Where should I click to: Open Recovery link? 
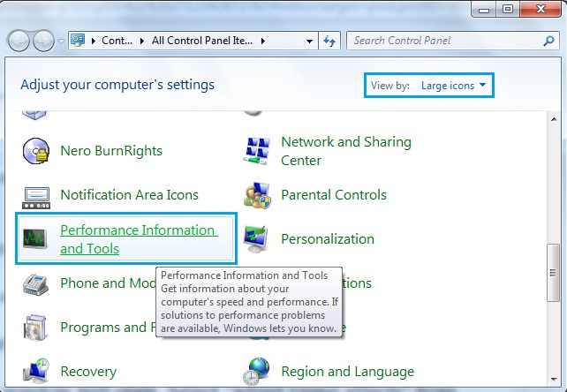coord(88,372)
